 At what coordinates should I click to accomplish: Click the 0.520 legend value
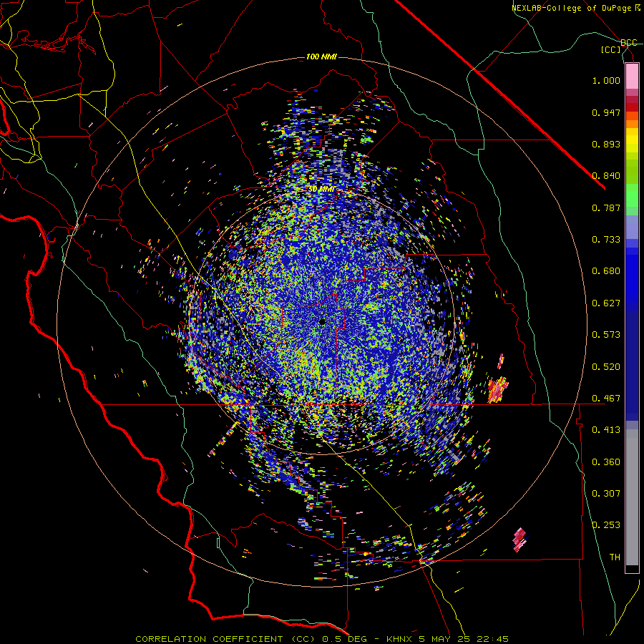click(606, 367)
